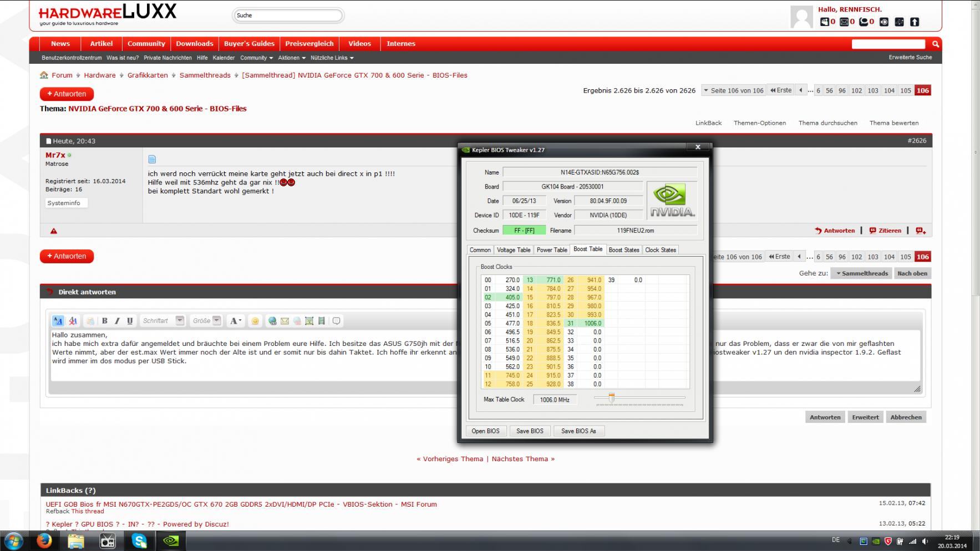The height and width of the screenshot is (551, 980).
Task: Click the chat bubble notifications icon in header
Action: click(x=864, y=22)
